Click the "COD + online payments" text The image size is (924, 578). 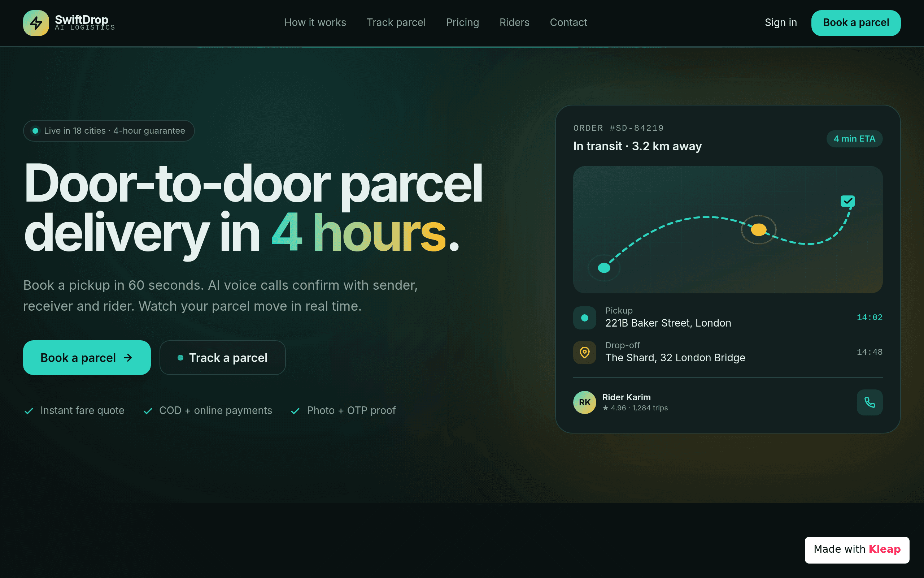(x=215, y=411)
